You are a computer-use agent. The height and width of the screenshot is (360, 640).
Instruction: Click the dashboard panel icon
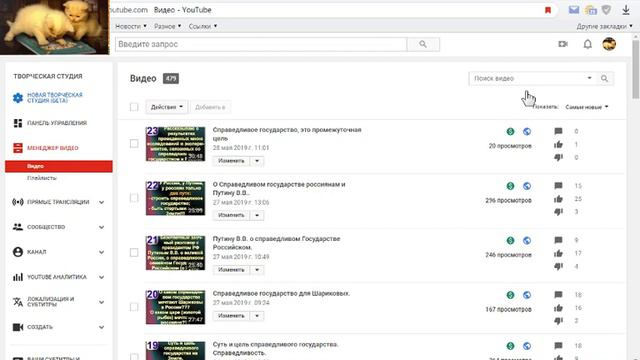[18, 123]
